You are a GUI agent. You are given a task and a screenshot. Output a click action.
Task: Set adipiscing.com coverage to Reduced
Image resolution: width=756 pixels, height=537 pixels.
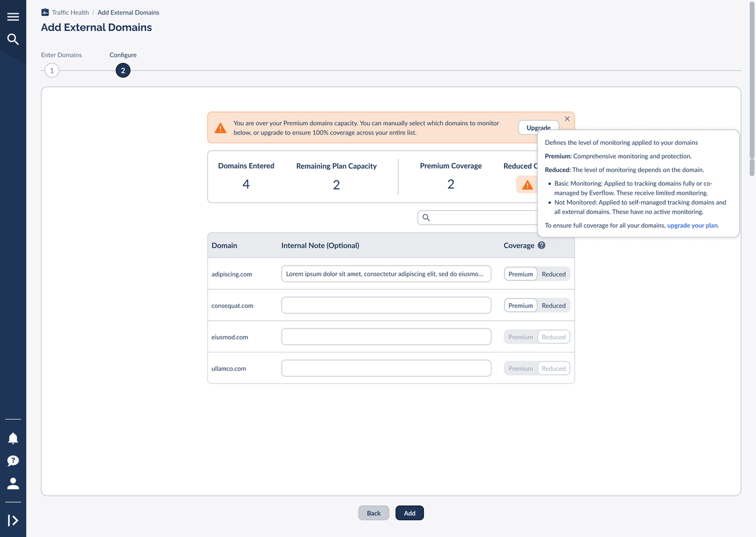point(554,274)
